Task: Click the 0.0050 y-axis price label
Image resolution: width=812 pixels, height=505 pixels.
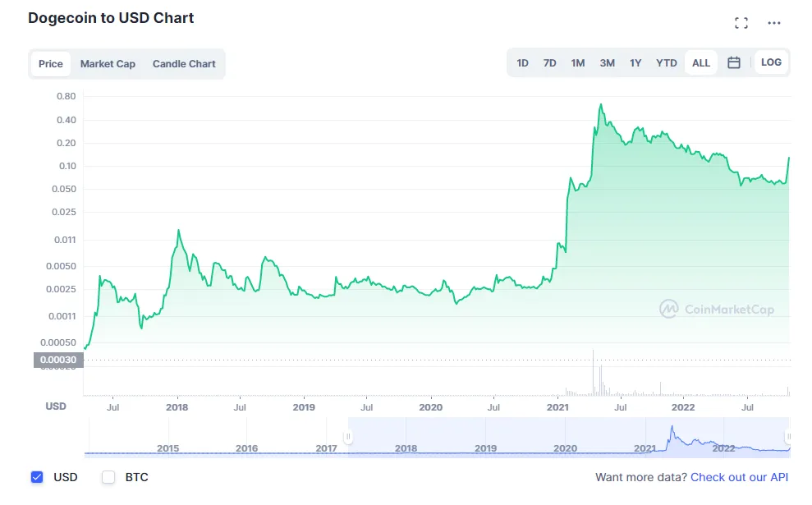Action: pyautogui.click(x=61, y=266)
